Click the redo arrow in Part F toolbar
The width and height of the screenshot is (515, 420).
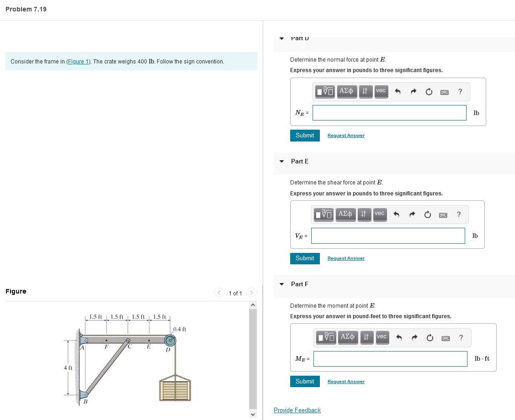pyautogui.click(x=414, y=338)
